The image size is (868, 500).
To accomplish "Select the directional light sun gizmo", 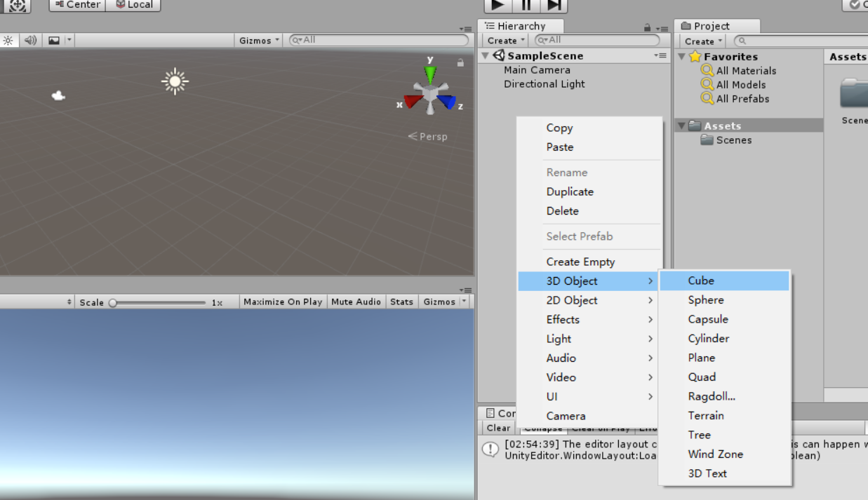I will click(x=175, y=81).
